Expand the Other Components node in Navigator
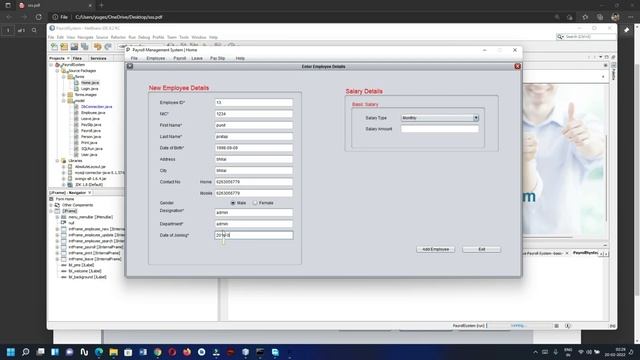640x360 pixels. point(51,205)
